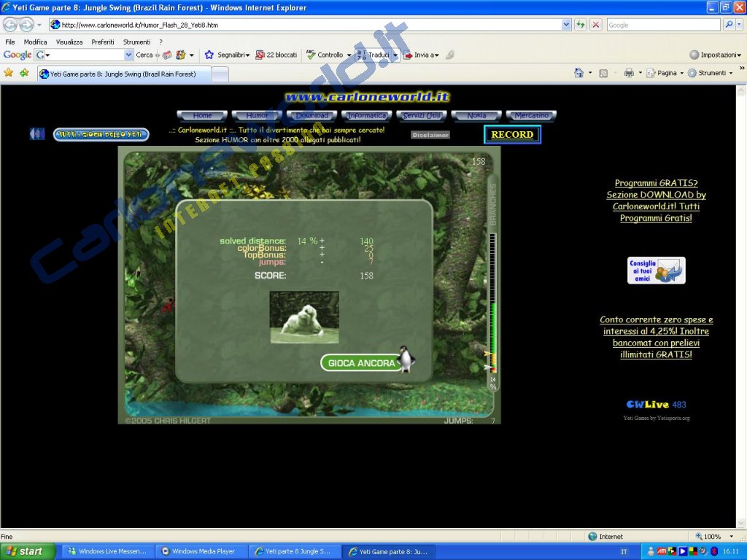Click the Download navigation button
The width and height of the screenshot is (747, 560).
tap(311, 115)
